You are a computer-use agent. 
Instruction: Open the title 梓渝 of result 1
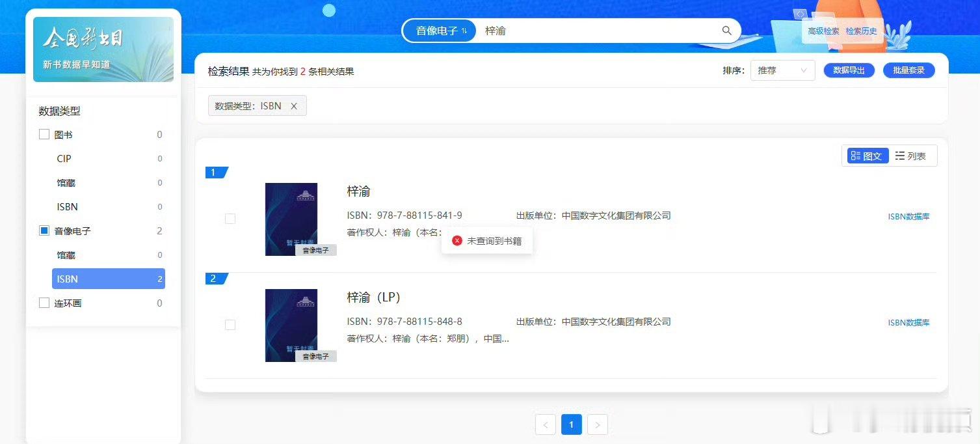click(x=359, y=191)
